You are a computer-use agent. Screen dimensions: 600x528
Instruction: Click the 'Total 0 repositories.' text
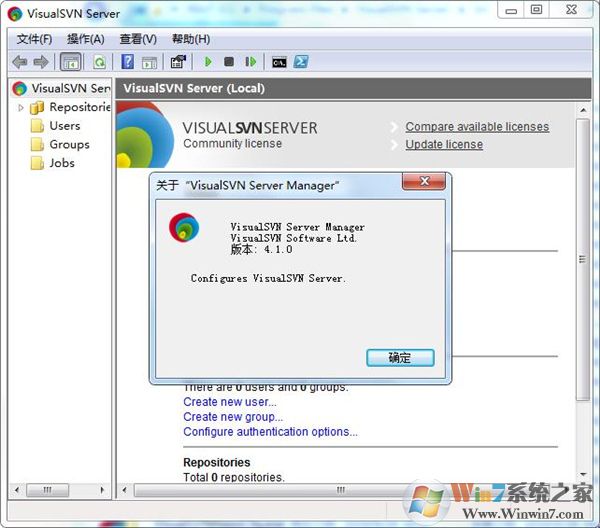point(234,477)
